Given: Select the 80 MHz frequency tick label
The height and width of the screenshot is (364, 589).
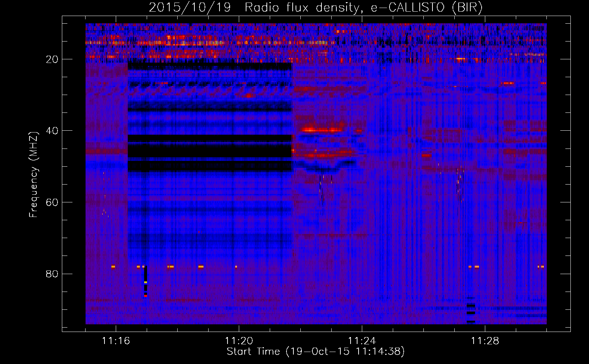Looking at the screenshot, I should [52, 274].
